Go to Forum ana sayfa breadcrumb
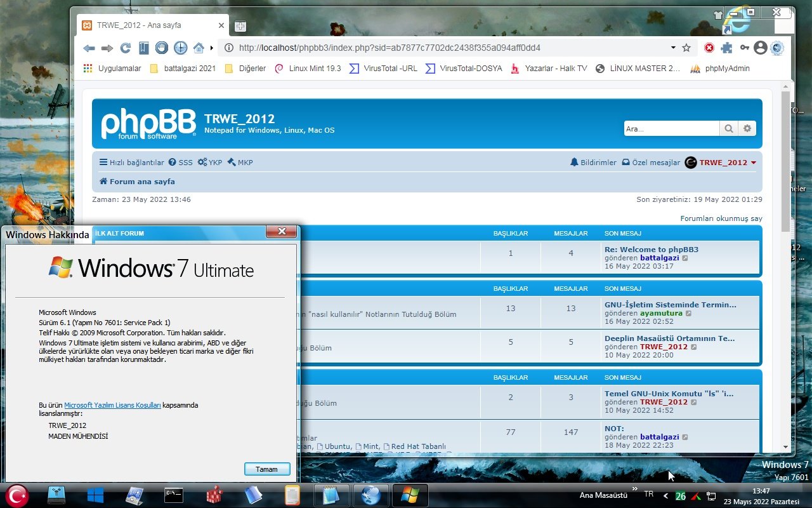 [x=137, y=182]
